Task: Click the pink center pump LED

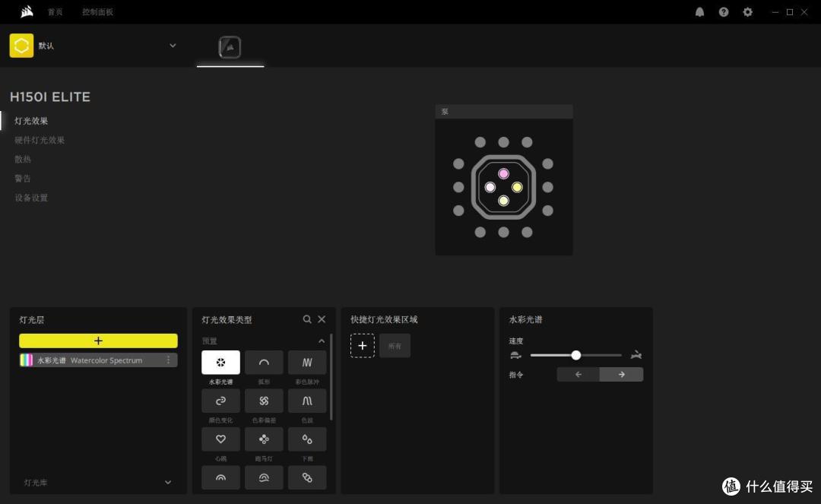Action: [x=504, y=173]
